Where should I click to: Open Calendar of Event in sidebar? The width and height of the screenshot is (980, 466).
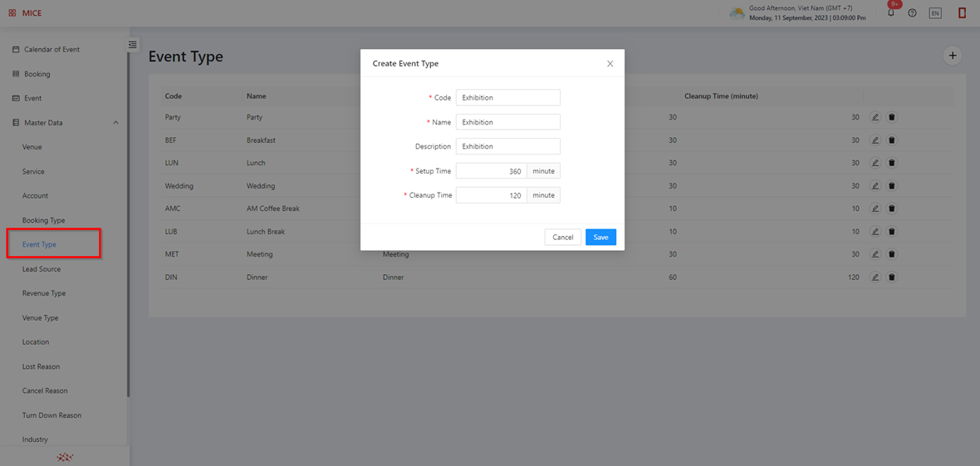[51, 50]
